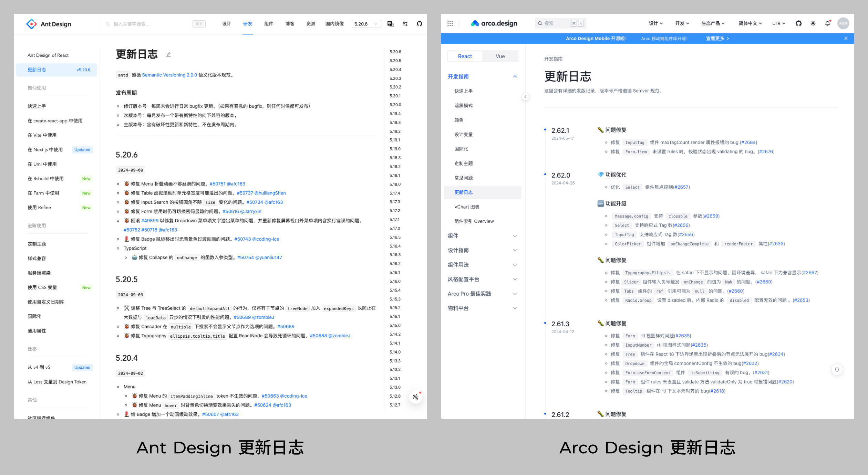Click the arco.design logo
868x475 pixels.
tap(494, 23)
